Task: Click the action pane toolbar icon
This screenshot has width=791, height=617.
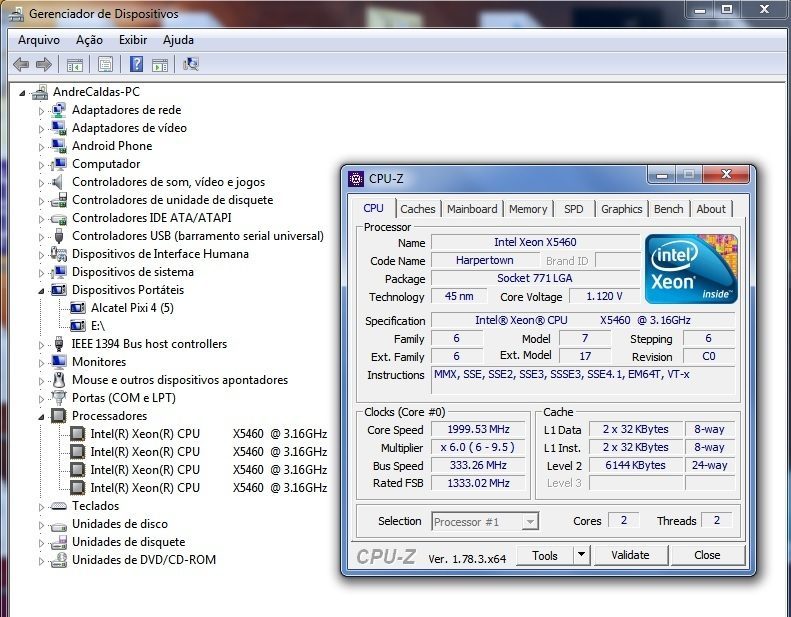Action: click(160, 65)
